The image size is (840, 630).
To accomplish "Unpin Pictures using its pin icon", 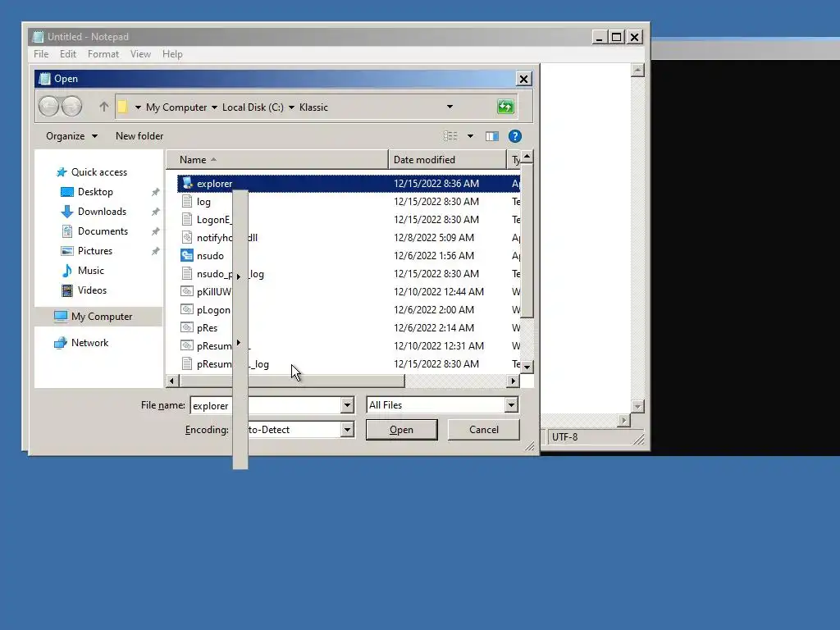I will (x=155, y=251).
